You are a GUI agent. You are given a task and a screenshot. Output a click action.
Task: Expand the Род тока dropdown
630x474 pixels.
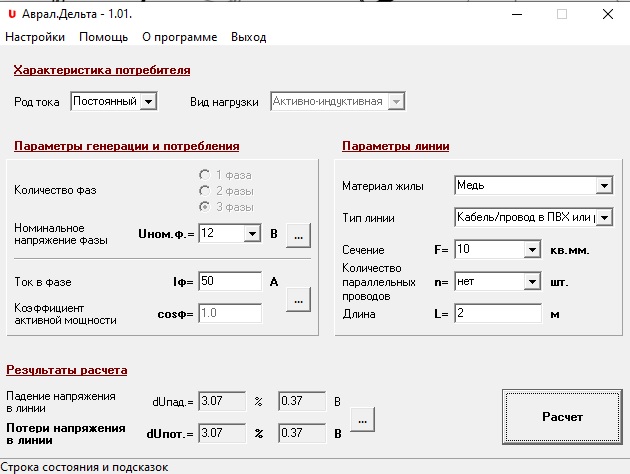click(x=148, y=101)
